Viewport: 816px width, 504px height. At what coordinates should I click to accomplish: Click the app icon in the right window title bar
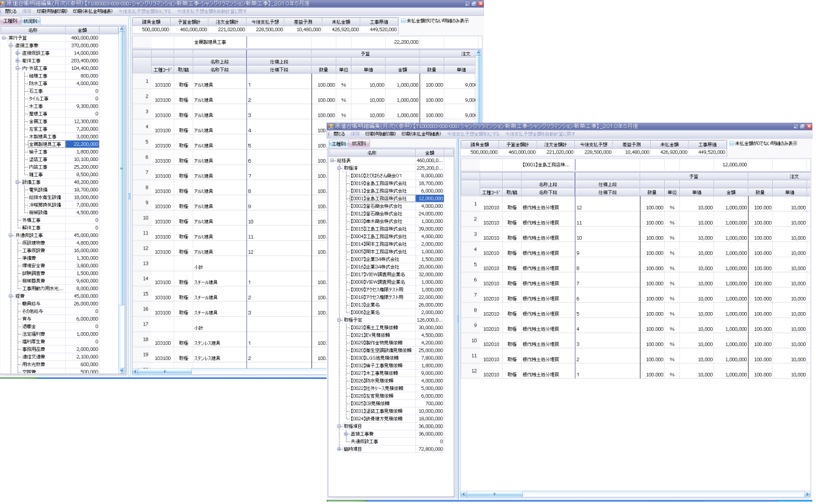point(331,126)
